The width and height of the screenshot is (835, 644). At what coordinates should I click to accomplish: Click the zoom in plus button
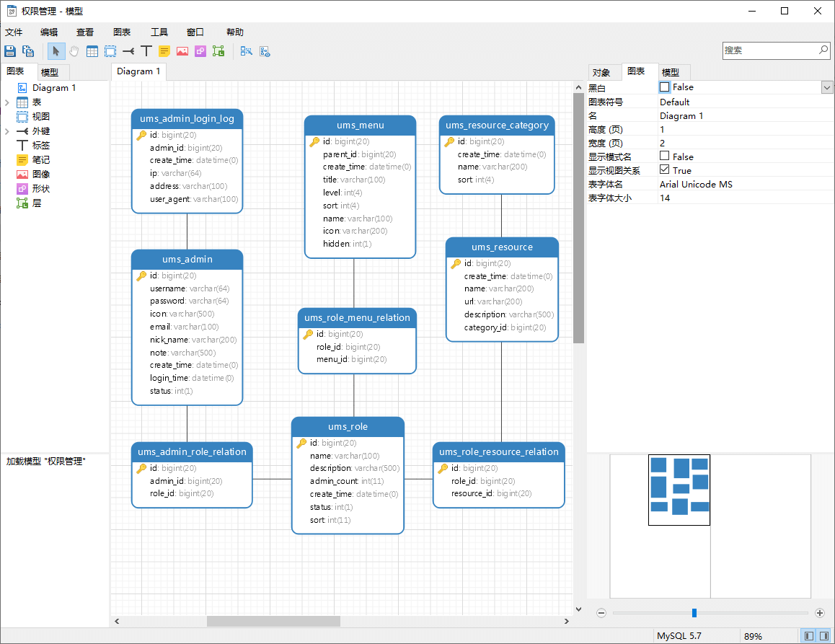click(x=820, y=613)
